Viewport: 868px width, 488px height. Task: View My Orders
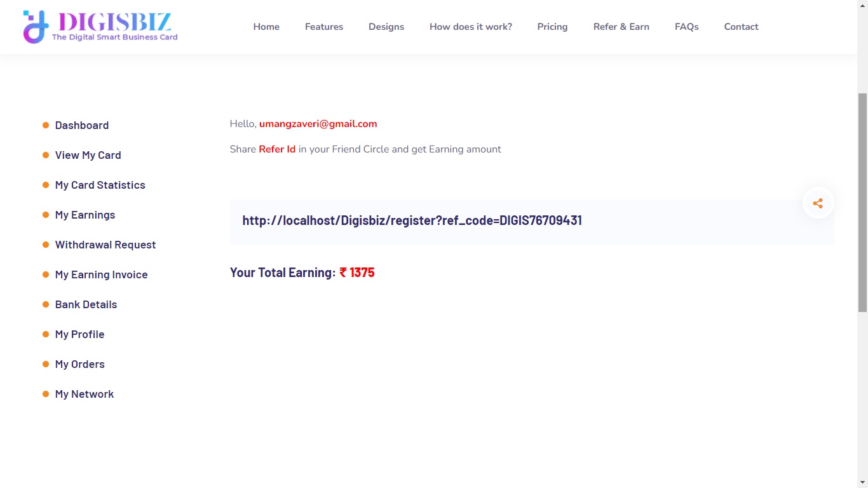79,364
